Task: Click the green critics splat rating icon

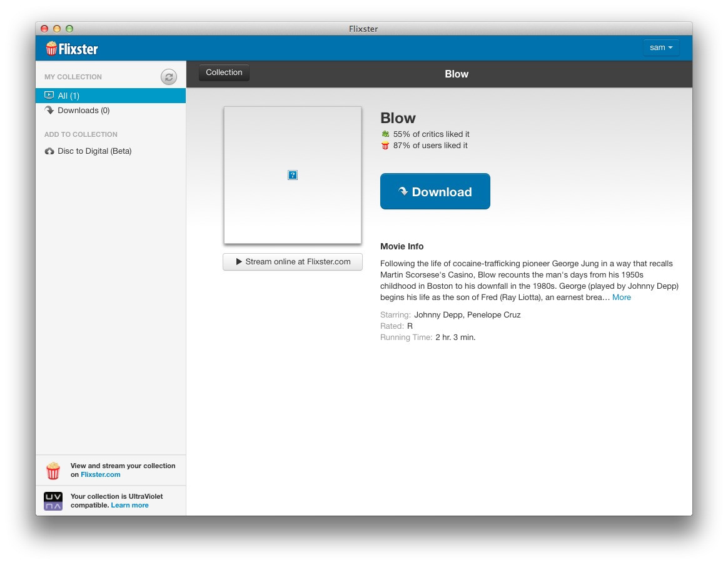Action: tap(385, 134)
